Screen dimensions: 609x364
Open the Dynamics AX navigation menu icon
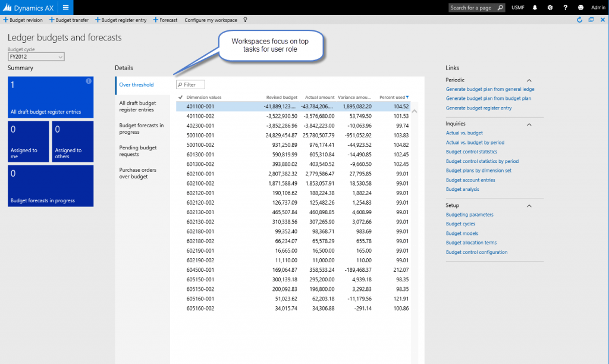pos(65,8)
